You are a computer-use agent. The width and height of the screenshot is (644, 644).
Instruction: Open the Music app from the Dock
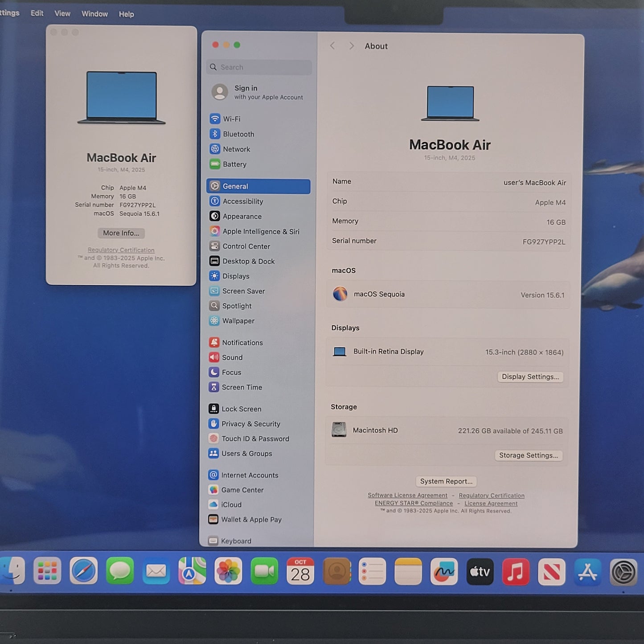tap(515, 572)
